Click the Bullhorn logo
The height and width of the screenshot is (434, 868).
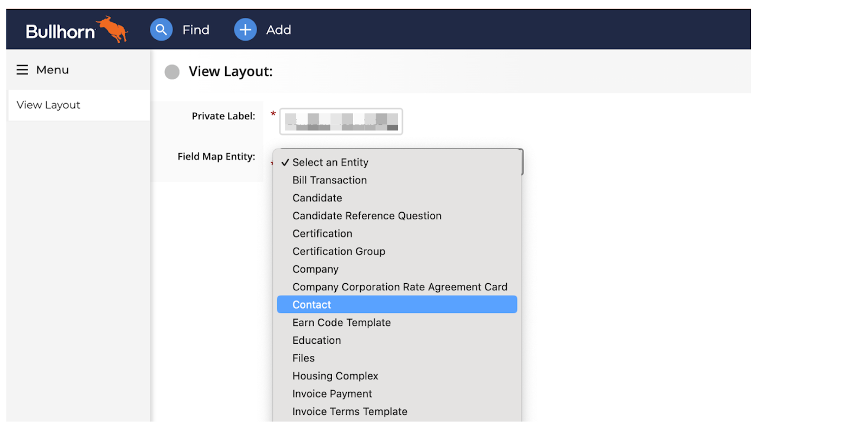point(76,30)
